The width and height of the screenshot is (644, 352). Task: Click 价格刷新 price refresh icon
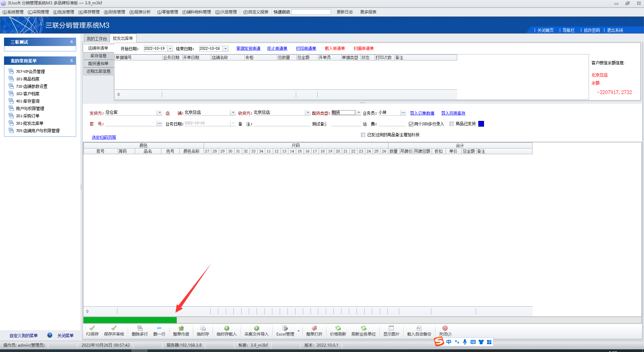(x=338, y=328)
